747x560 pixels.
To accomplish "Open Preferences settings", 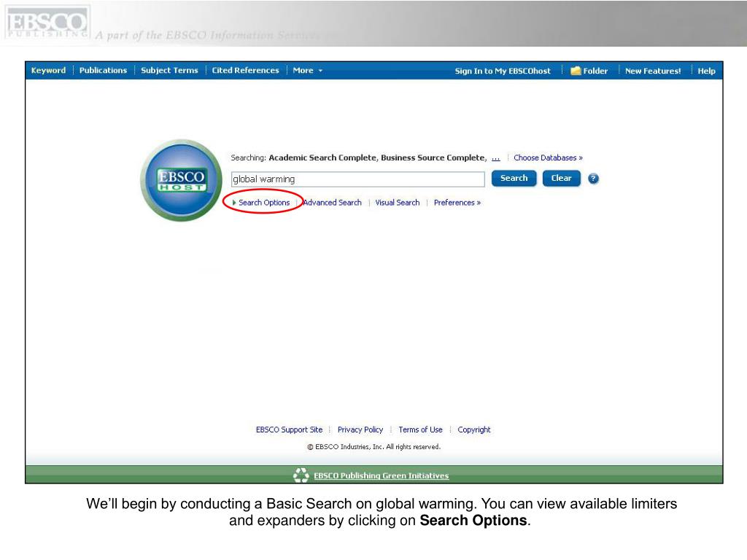I will pos(457,203).
